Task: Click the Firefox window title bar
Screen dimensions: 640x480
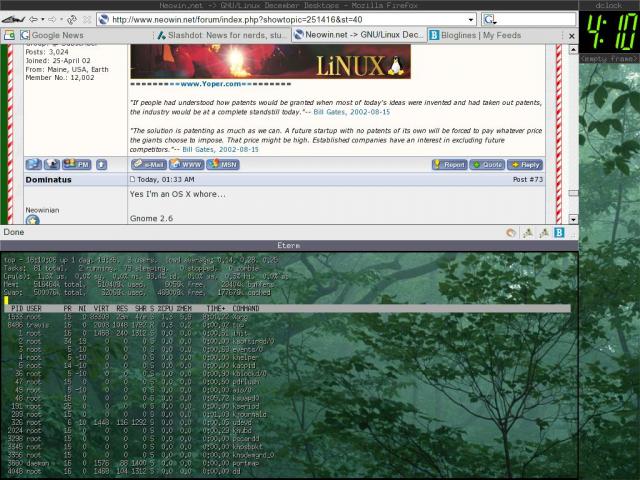Action: 289,5
